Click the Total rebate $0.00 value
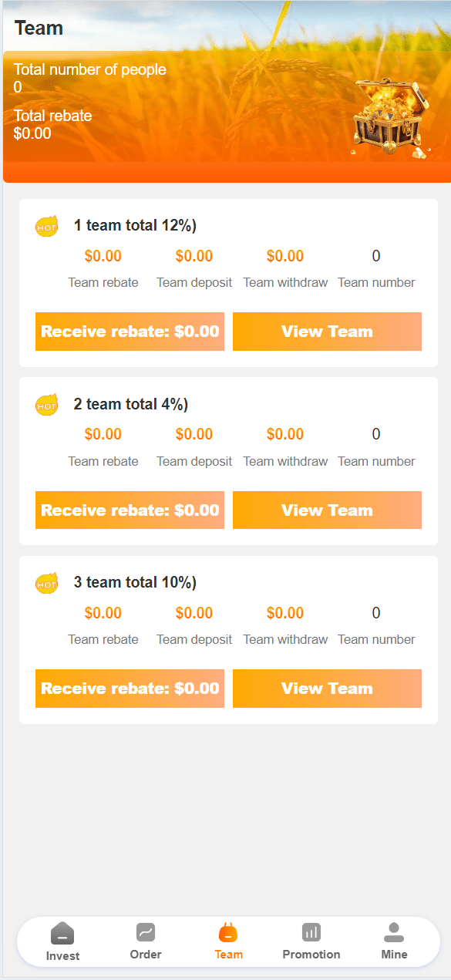 (32, 133)
